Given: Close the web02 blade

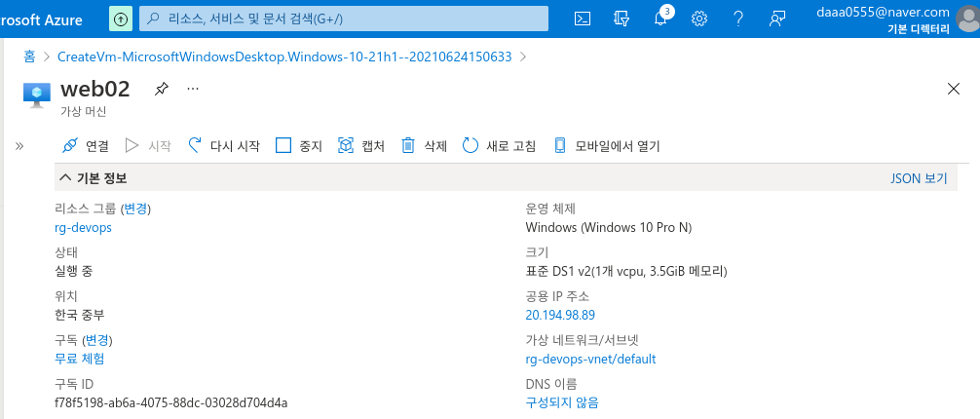Looking at the screenshot, I should tap(954, 89).
